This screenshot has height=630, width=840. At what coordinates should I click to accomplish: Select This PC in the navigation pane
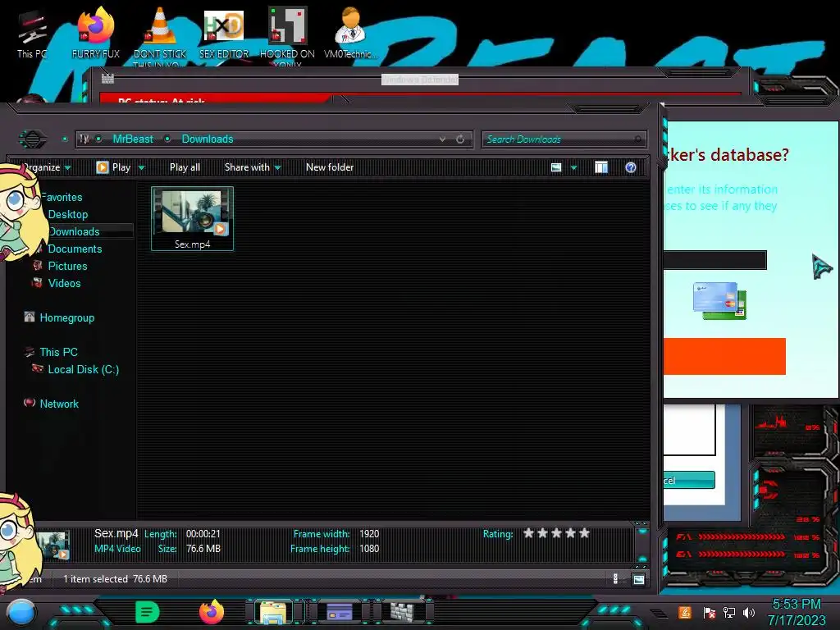click(58, 352)
